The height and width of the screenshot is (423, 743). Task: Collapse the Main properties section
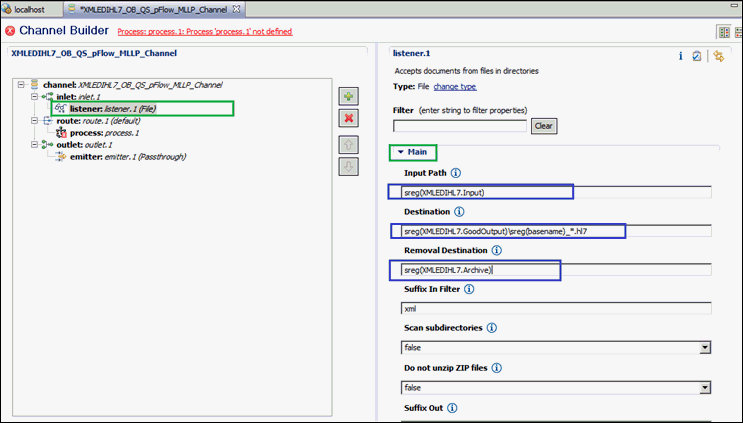click(401, 152)
